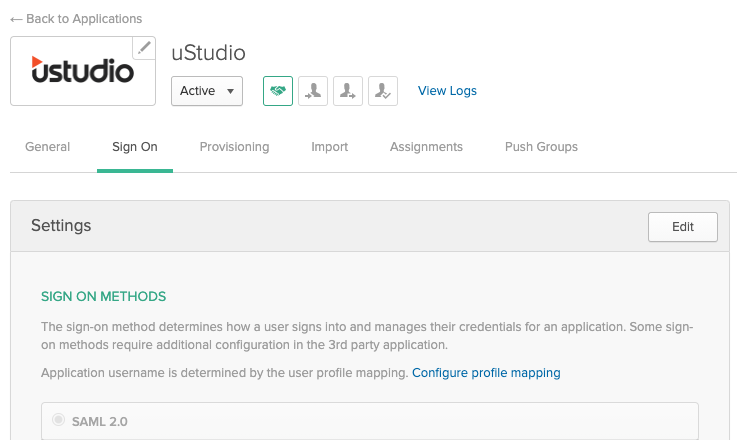Click the uStudio application title
This screenshot has width=737, height=440.
pos(208,53)
